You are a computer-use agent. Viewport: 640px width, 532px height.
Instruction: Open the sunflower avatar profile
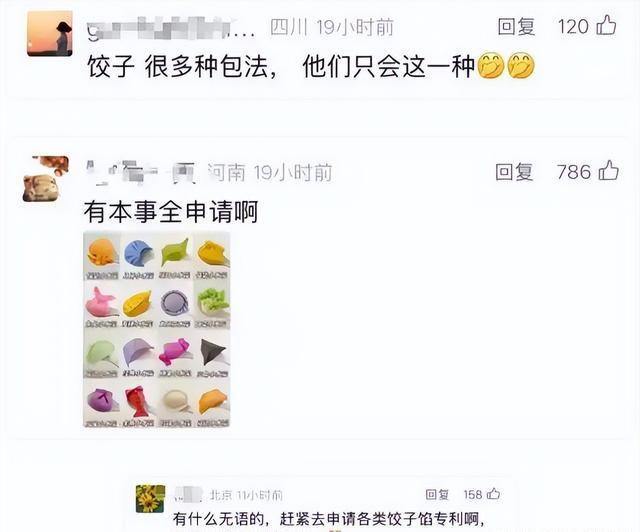[150, 499]
